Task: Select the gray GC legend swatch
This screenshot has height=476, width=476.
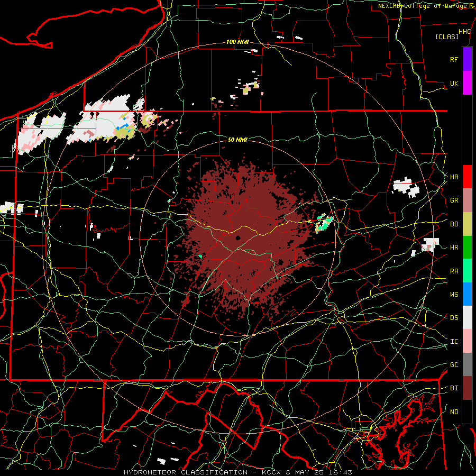Action: 467,364
